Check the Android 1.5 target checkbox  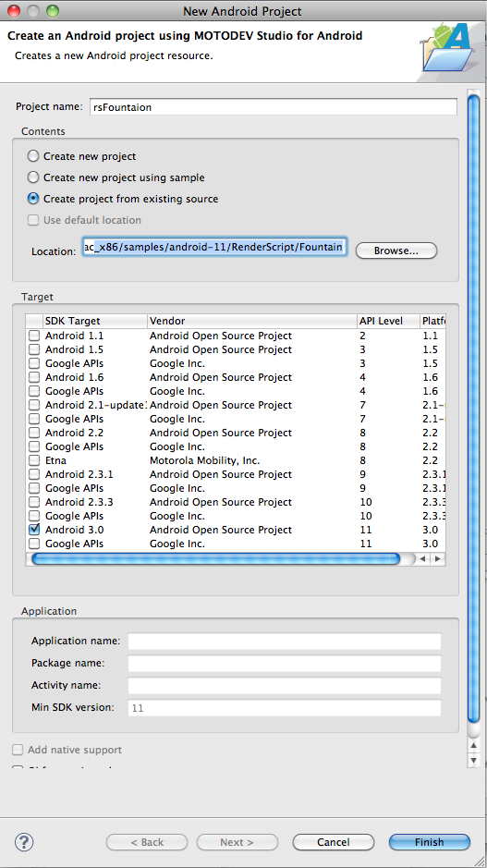click(x=34, y=349)
